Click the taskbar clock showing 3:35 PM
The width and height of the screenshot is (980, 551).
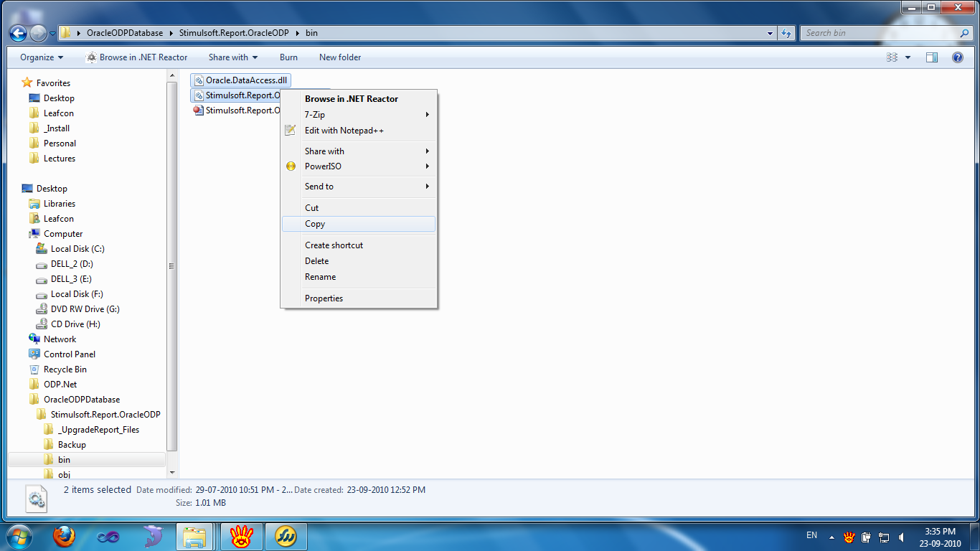(941, 532)
